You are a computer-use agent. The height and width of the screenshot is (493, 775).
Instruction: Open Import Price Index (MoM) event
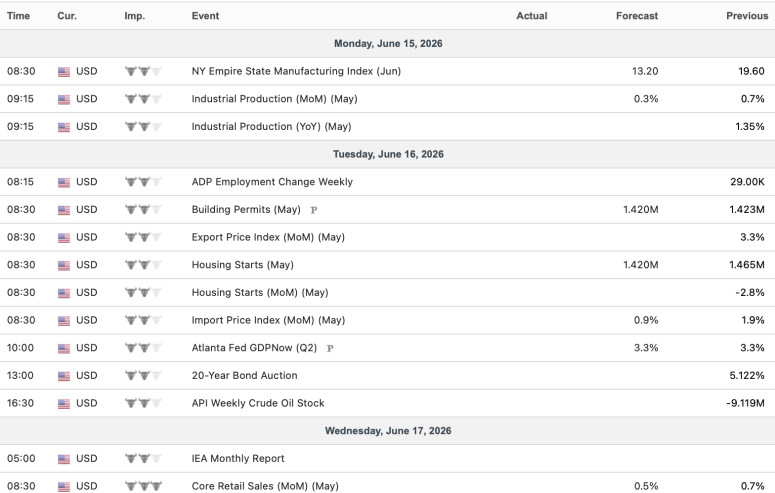click(x=268, y=320)
